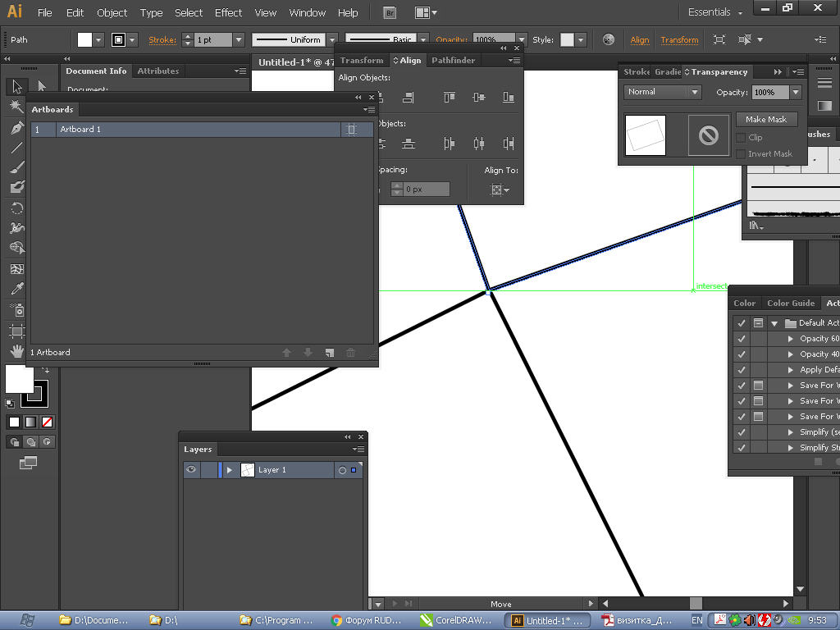Click Vertical Align Top icon
840x630 pixels.
(450, 98)
